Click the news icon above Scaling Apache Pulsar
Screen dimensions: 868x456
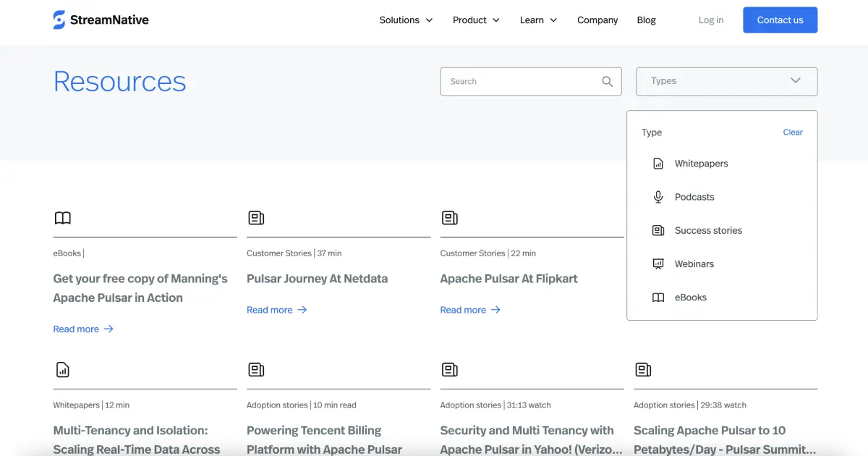point(643,370)
